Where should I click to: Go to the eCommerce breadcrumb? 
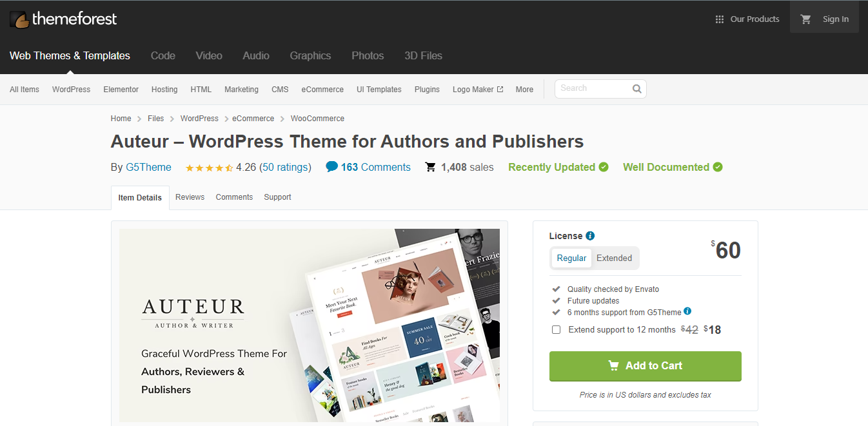(253, 119)
